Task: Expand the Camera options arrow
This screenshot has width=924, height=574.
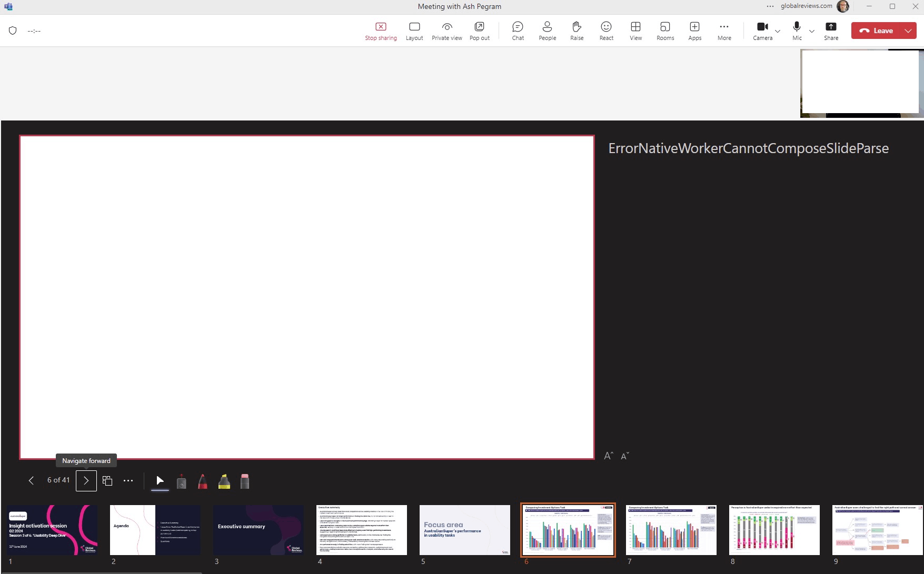Action: tap(778, 32)
